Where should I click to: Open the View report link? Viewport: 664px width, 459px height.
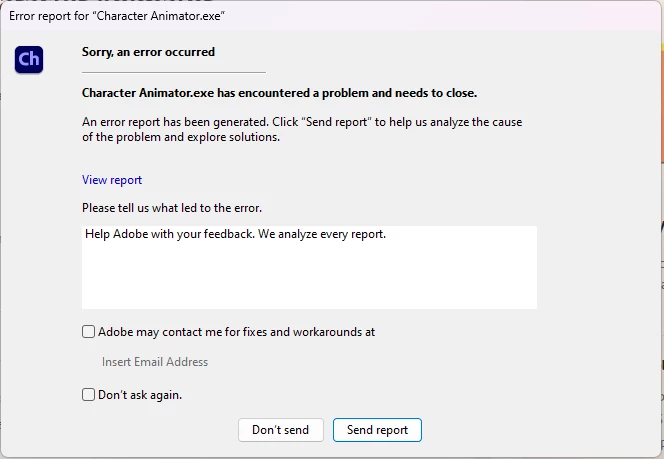click(x=112, y=180)
